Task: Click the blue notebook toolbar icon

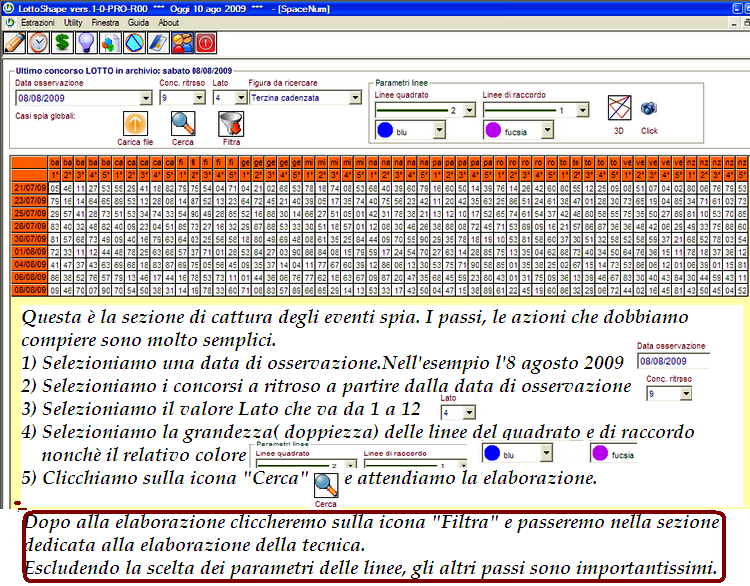Action: tap(158, 43)
